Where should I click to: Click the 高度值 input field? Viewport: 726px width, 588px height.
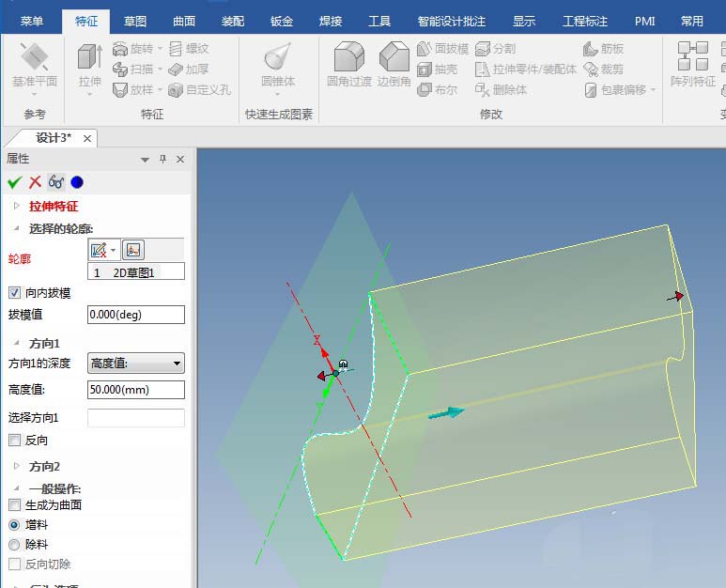click(x=136, y=390)
